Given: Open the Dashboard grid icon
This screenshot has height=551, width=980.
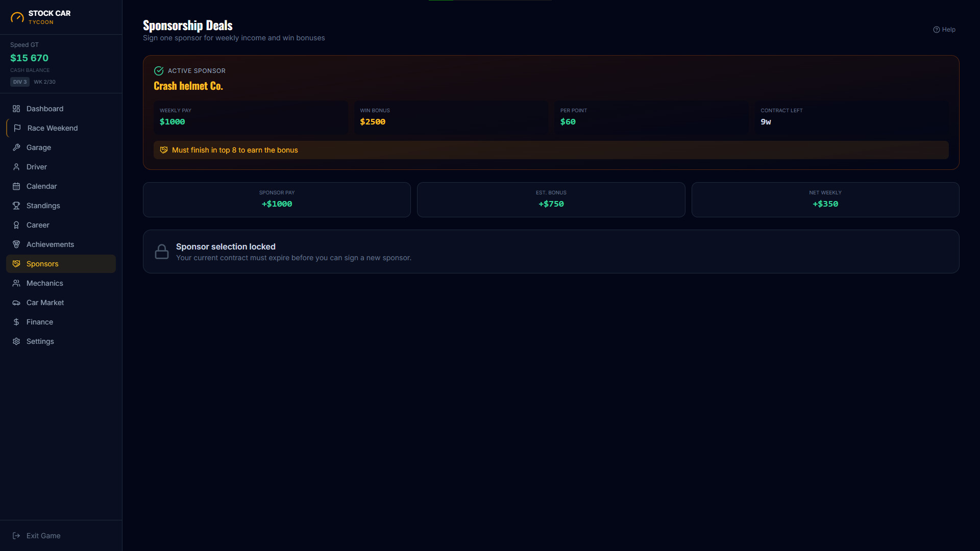Looking at the screenshot, I should (16, 109).
